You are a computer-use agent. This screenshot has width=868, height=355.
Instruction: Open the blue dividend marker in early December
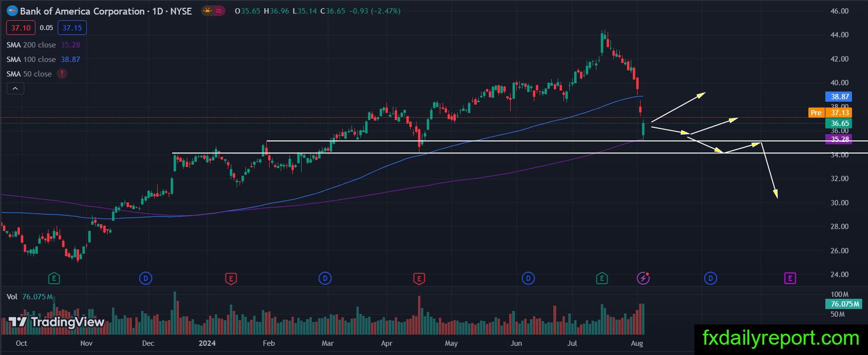coord(145,278)
